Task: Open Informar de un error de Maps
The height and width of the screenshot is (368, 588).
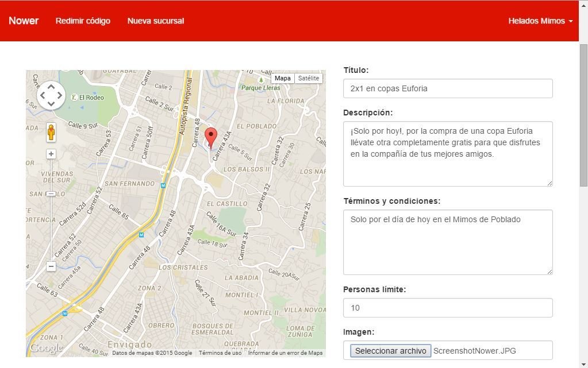Action: click(285, 352)
